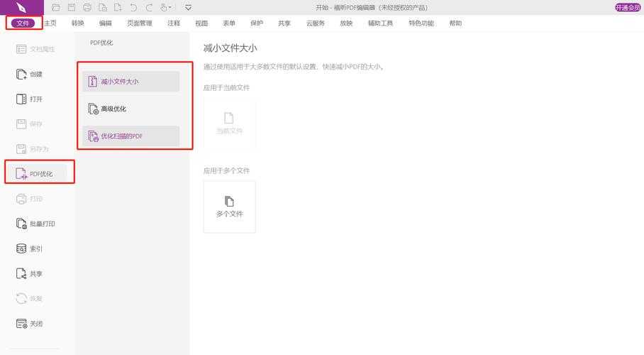Click the open folder icon in quick access toolbar
The image size is (644, 355).
tap(56, 7)
